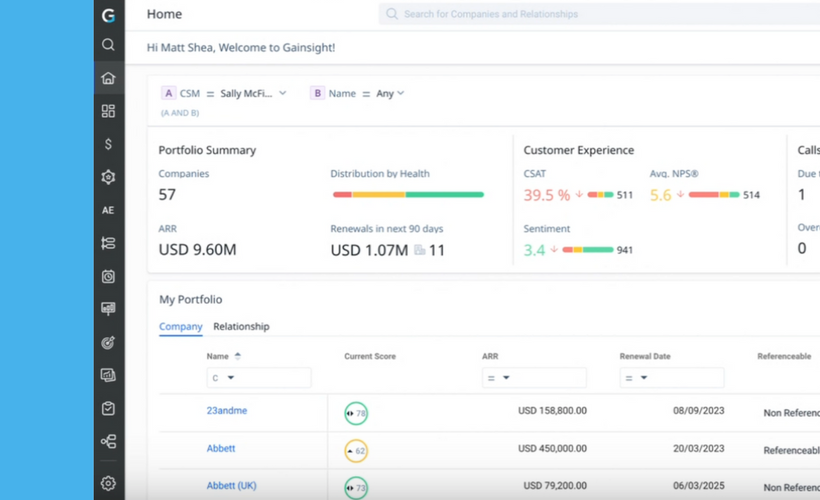Go to Home via sidebar house icon
The height and width of the screenshot is (500, 820).
pos(108,79)
